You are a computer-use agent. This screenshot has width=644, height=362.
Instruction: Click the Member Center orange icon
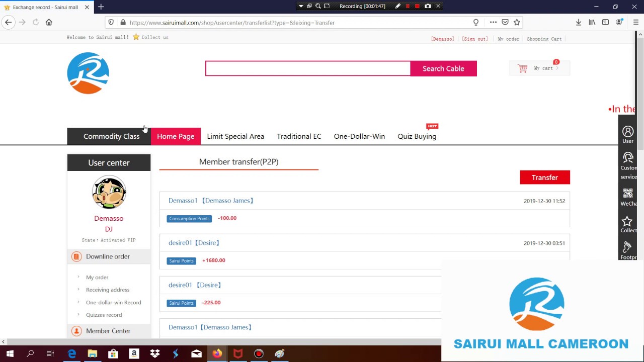76,331
